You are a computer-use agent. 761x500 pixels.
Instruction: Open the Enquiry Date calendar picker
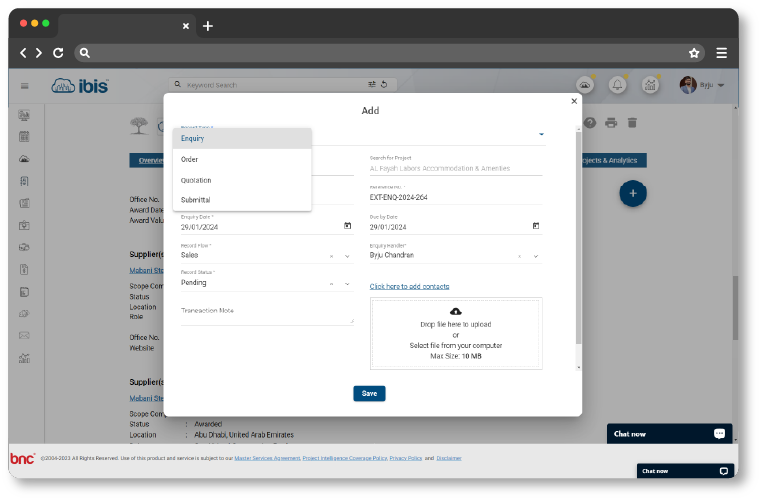click(x=348, y=226)
